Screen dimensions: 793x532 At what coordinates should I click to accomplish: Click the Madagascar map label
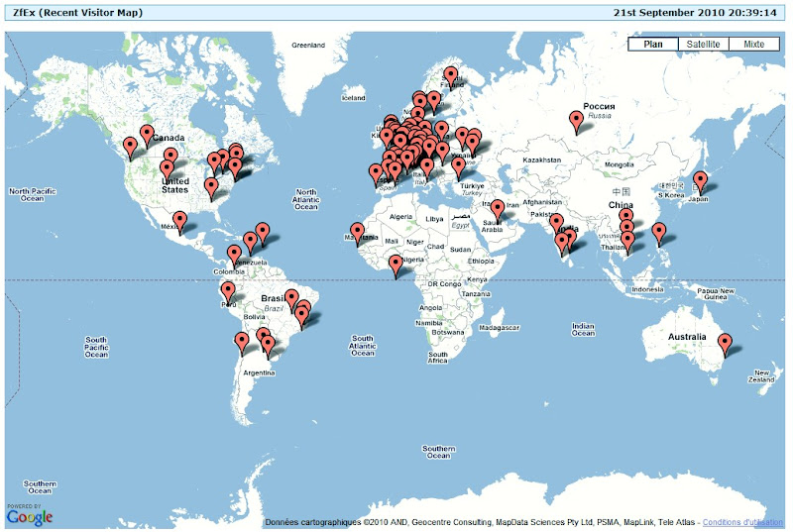click(500, 327)
